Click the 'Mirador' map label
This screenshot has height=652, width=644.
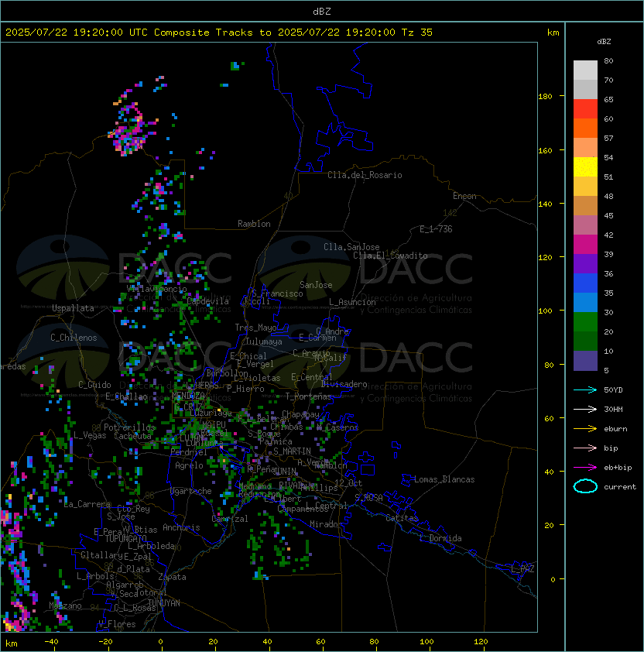(326, 524)
